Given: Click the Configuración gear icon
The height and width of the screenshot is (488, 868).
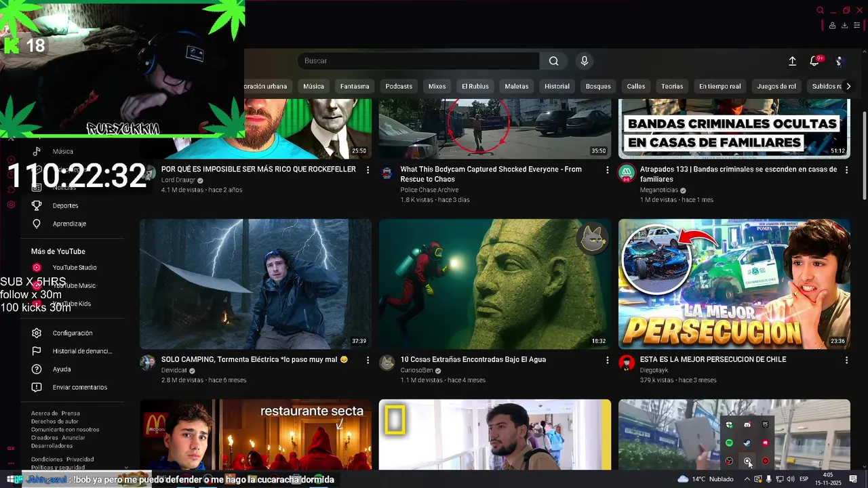Looking at the screenshot, I should tap(37, 333).
